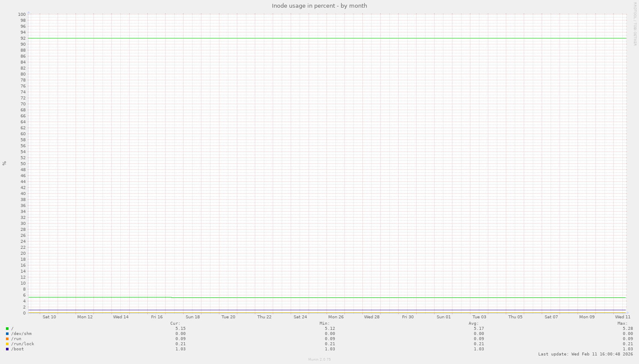Image resolution: width=639 pixels, height=364 pixels.
Task: Select the / filesystem legend label
Action: [x=12, y=328]
